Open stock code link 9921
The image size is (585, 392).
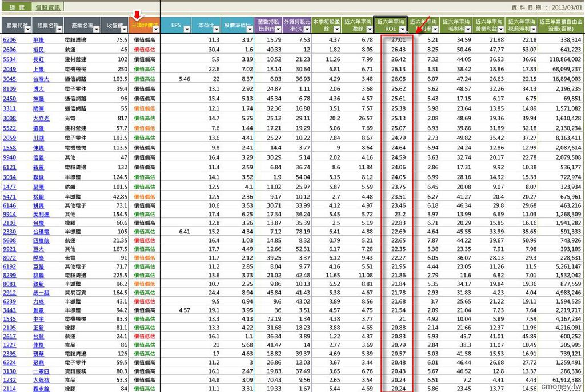pyautogui.click(x=10, y=249)
